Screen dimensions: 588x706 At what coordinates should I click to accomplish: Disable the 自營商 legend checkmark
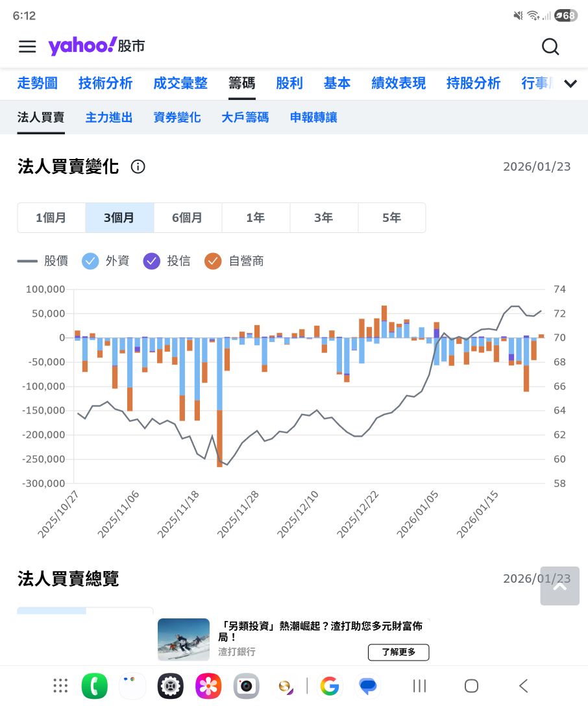point(213,261)
